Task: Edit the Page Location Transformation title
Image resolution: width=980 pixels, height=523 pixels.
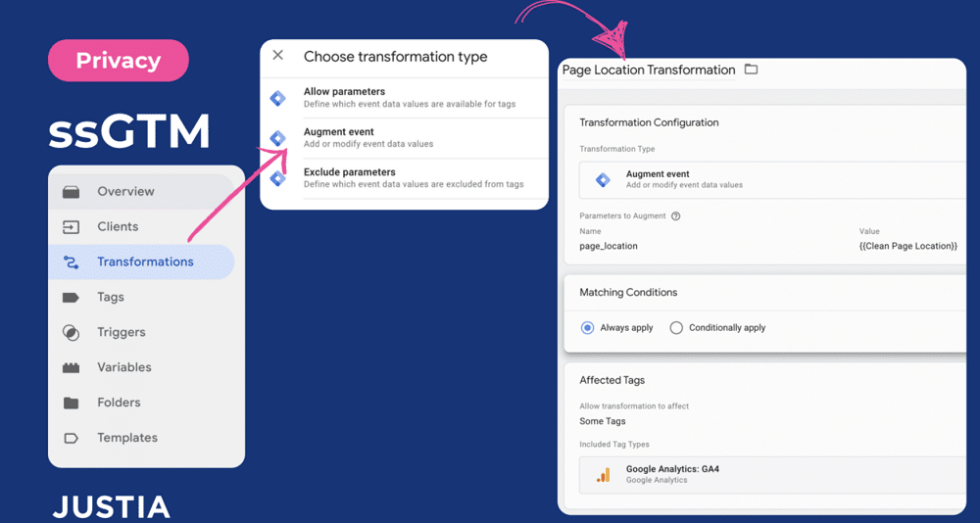Action: pos(649,70)
